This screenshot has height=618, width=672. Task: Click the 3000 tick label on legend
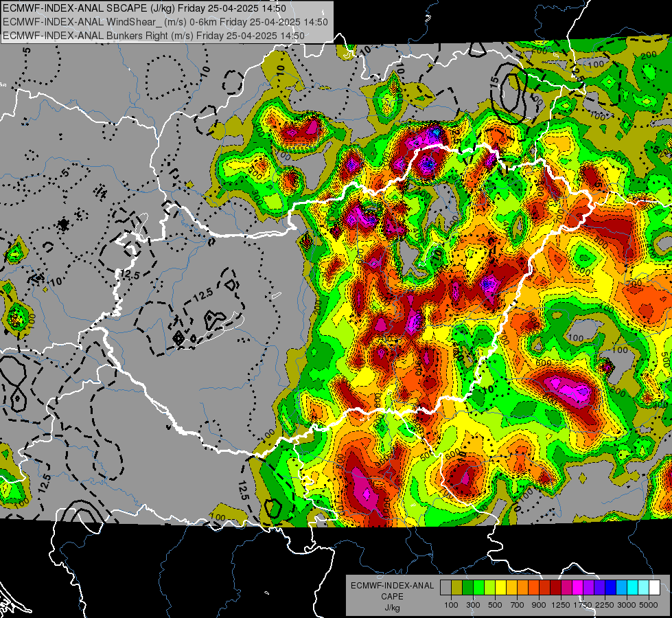[627, 605]
